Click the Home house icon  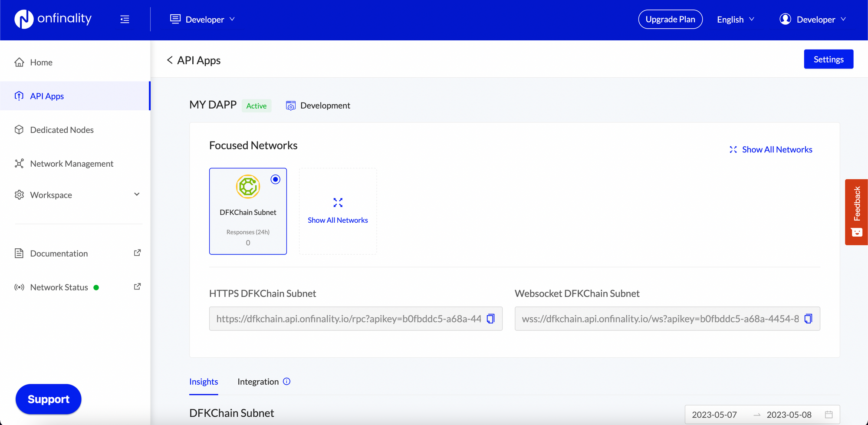click(19, 62)
